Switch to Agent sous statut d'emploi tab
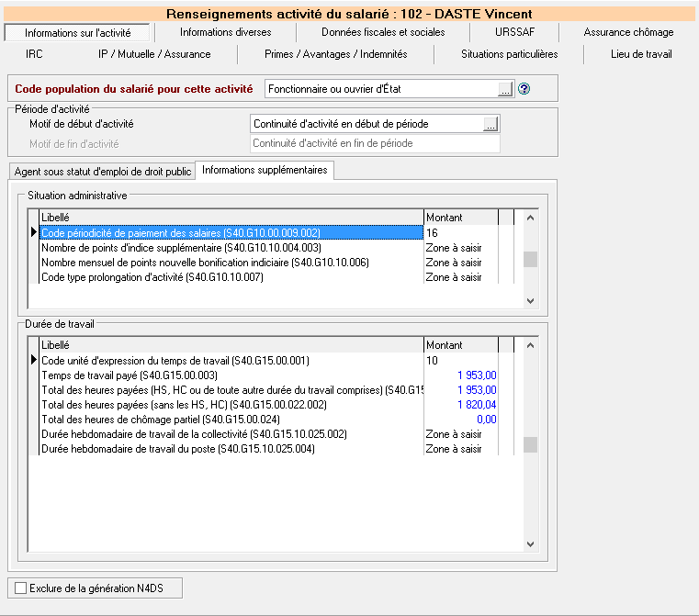Screen dimensions: 699x616 pos(103,172)
